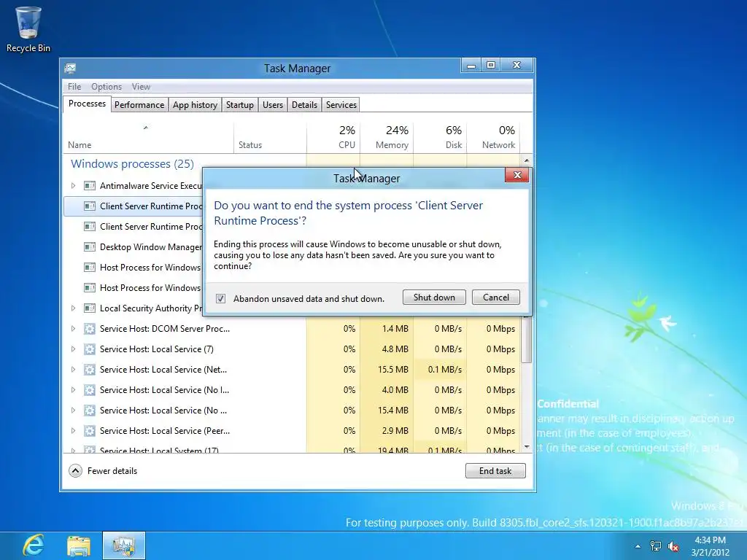This screenshot has width=747, height=560.
Task: Switch to the Users tab
Action: point(273,105)
